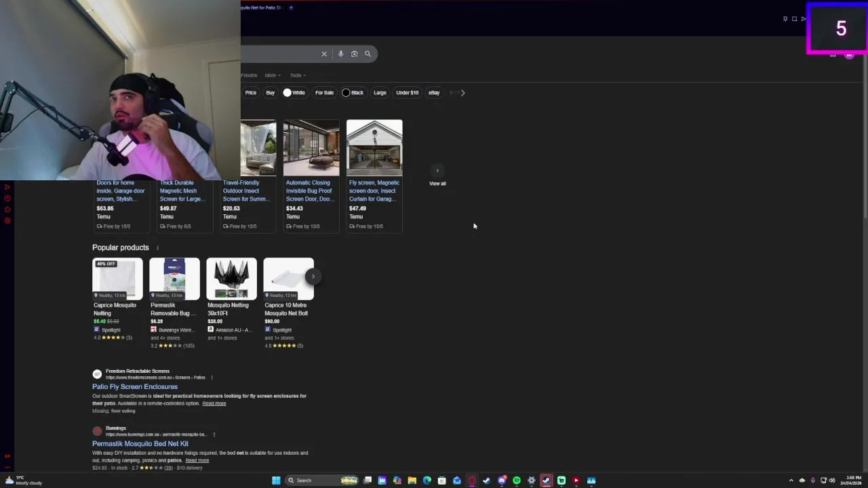The image size is (868, 488).
Task: Click the volume speaker tray icon
Action: click(832, 481)
